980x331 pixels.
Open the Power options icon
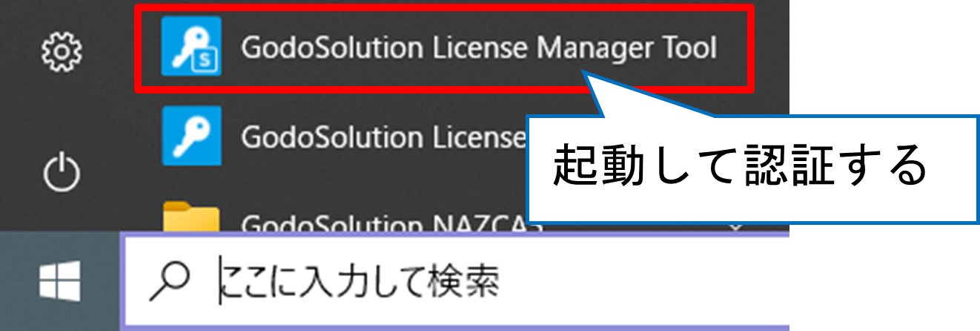point(62,173)
